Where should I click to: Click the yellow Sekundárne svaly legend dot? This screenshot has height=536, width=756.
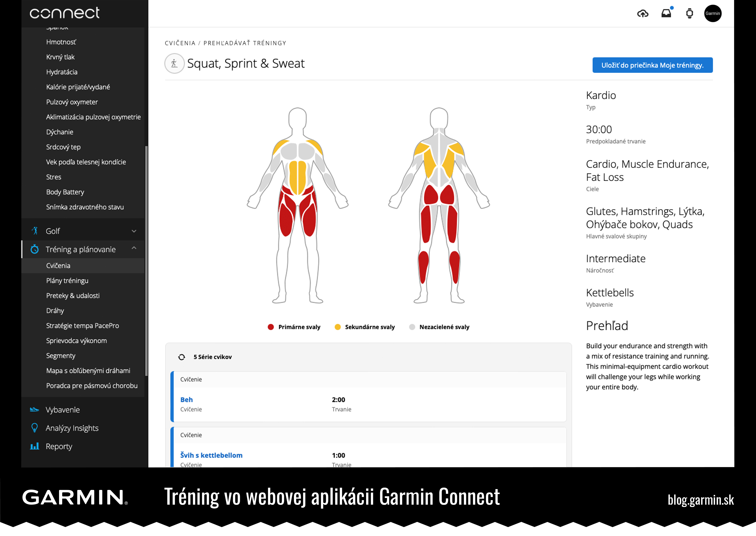pyautogui.click(x=337, y=327)
